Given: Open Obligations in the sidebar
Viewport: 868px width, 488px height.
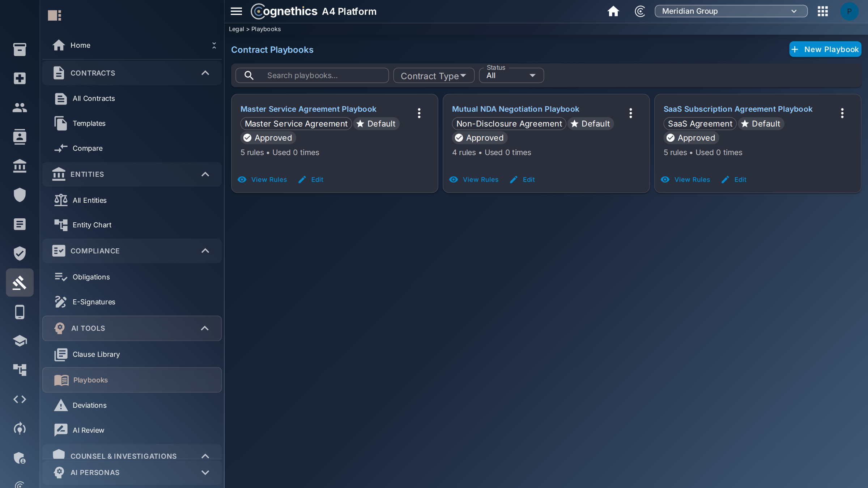Looking at the screenshot, I should pyautogui.click(x=132, y=277).
